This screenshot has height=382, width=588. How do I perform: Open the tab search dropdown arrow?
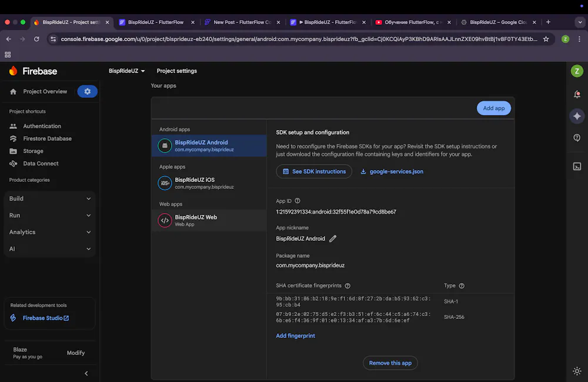580,22
